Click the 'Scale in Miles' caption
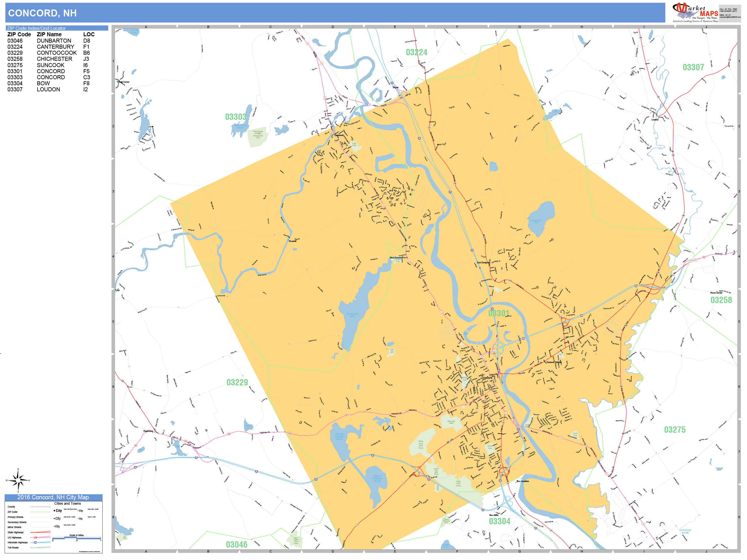This screenshot has height=560, width=747. point(76,535)
